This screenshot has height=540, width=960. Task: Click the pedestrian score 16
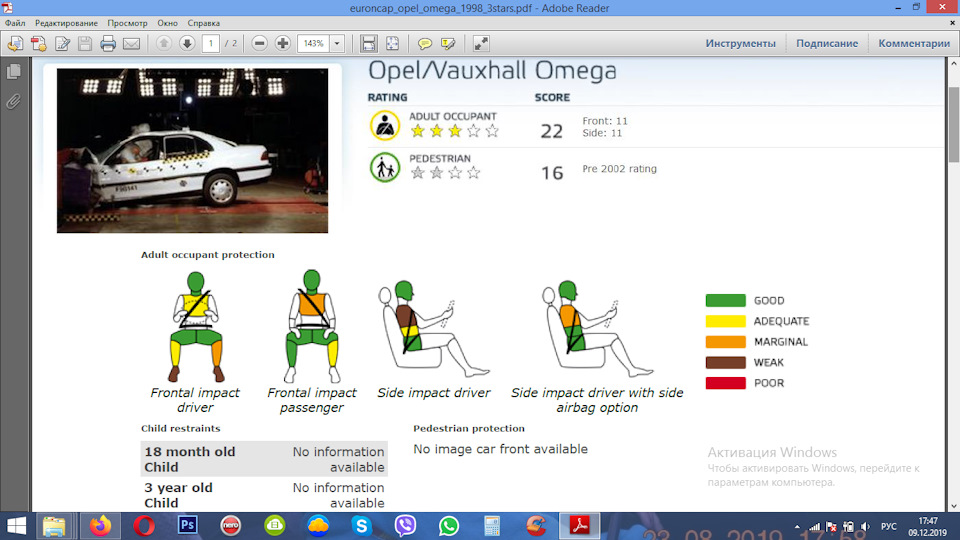click(x=552, y=173)
